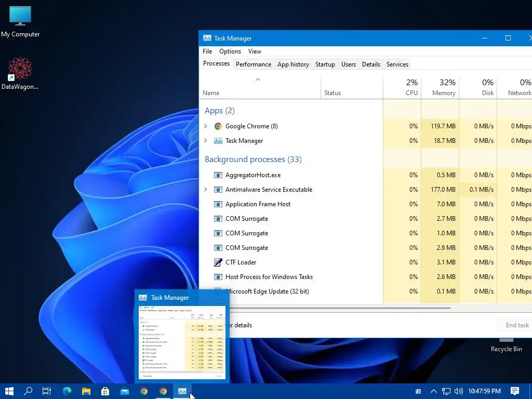Image resolution: width=532 pixels, height=399 pixels.
Task: Sort by Name column header
Action: pyautogui.click(x=260, y=87)
